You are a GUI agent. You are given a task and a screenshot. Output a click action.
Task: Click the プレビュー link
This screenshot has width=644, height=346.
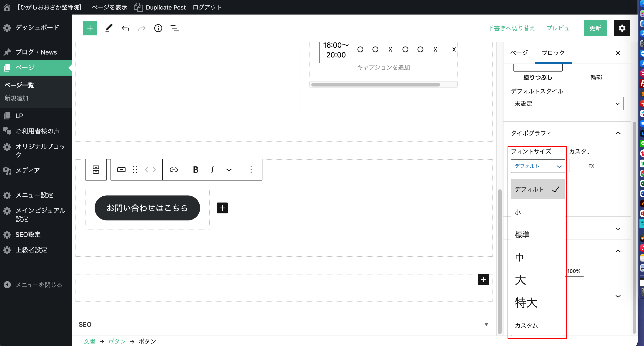(x=561, y=28)
